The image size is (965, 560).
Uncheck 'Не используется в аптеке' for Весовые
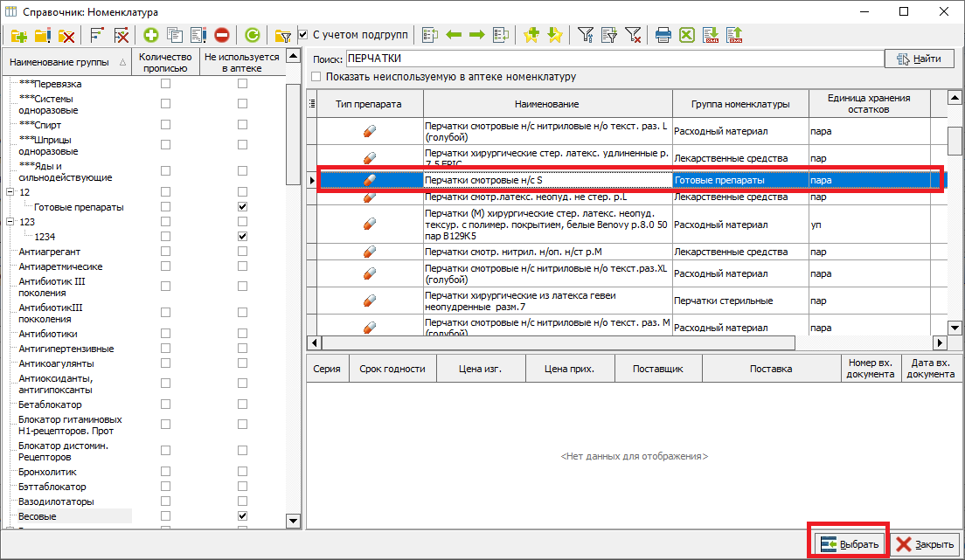pos(242,516)
